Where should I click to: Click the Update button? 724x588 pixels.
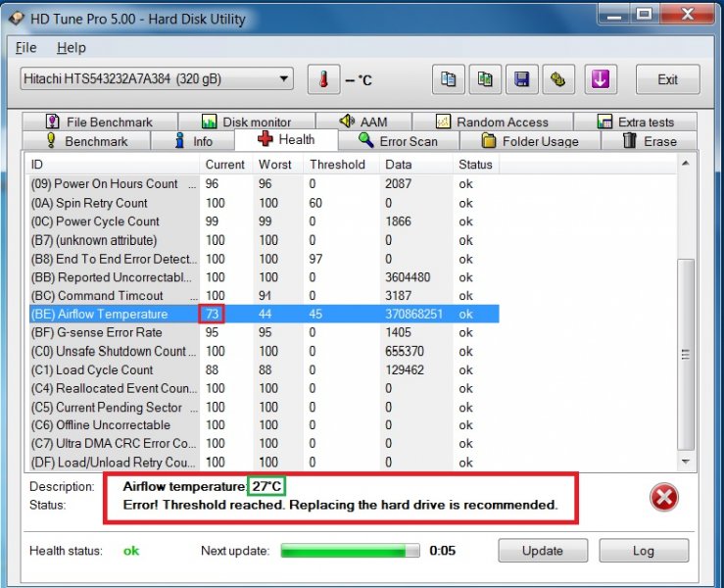pos(543,551)
